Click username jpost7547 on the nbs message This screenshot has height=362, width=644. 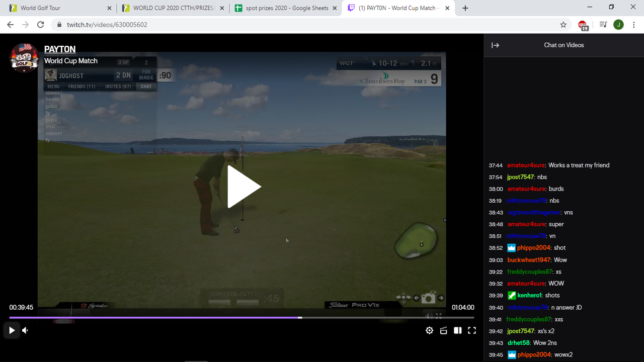click(520, 177)
